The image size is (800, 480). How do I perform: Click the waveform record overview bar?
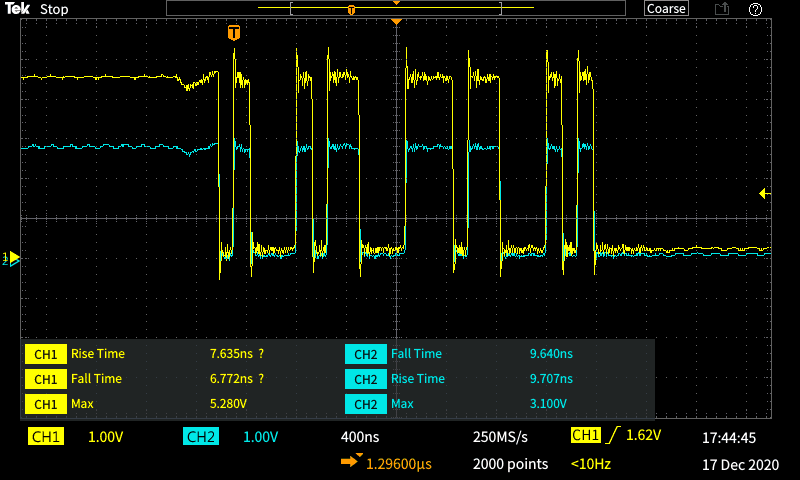coord(397,9)
